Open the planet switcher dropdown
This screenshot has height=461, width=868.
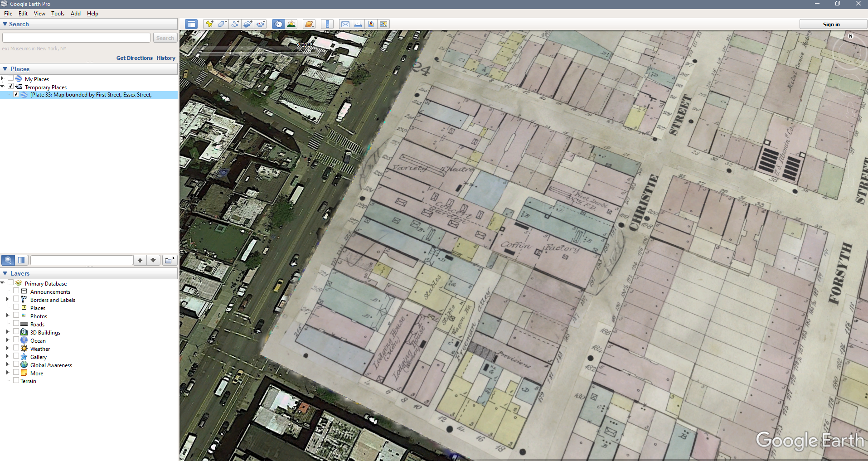click(x=309, y=24)
